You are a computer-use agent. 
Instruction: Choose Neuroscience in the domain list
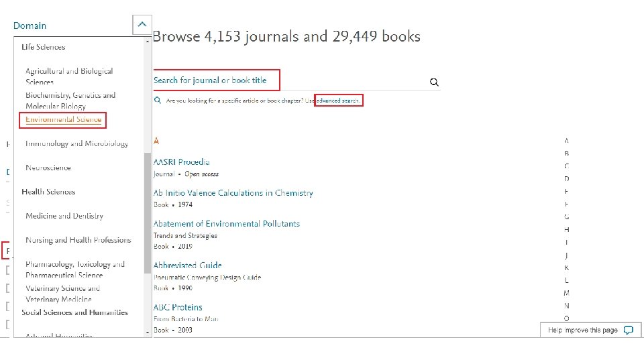point(48,168)
